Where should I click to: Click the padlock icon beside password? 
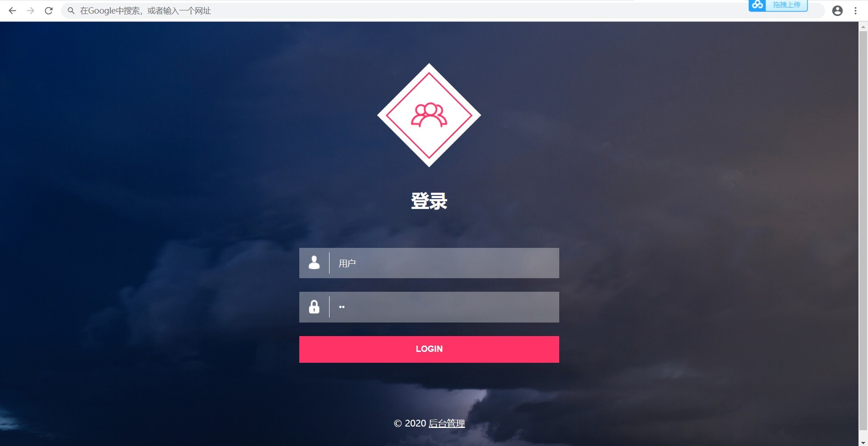pos(314,307)
